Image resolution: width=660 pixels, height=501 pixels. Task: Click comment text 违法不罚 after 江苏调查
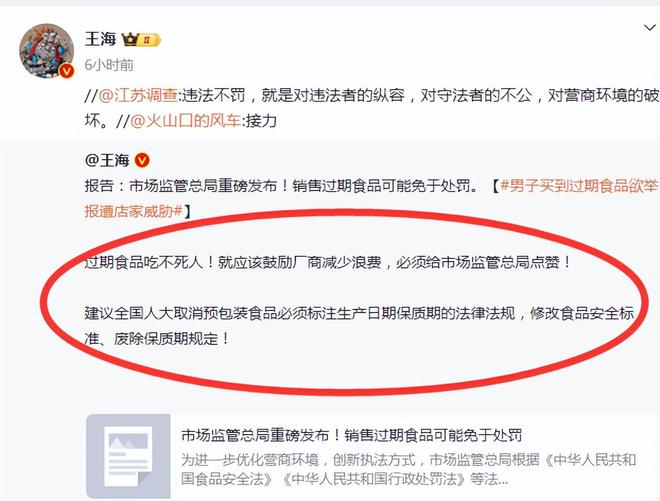click(x=213, y=96)
